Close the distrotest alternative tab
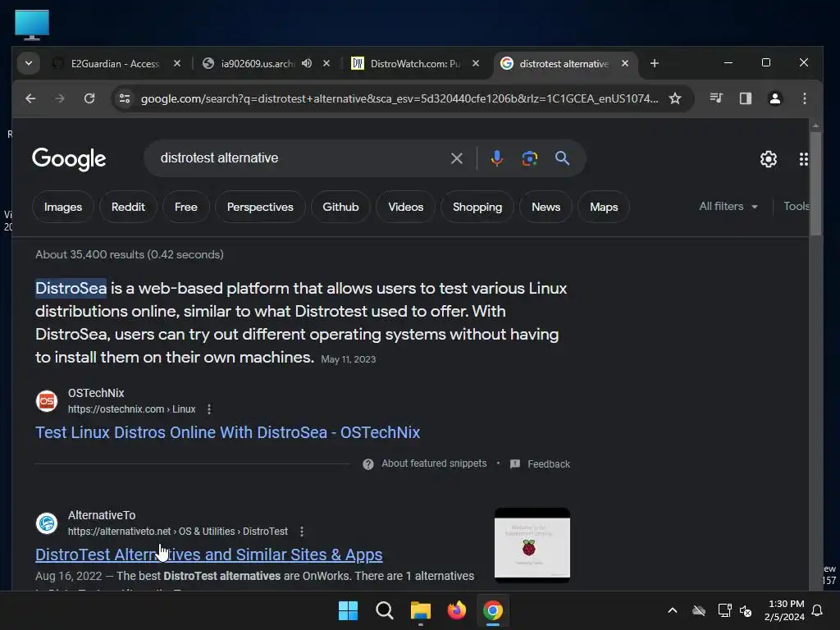Image resolution: width=840 pixels, height=630 pixels. [624, 64]
